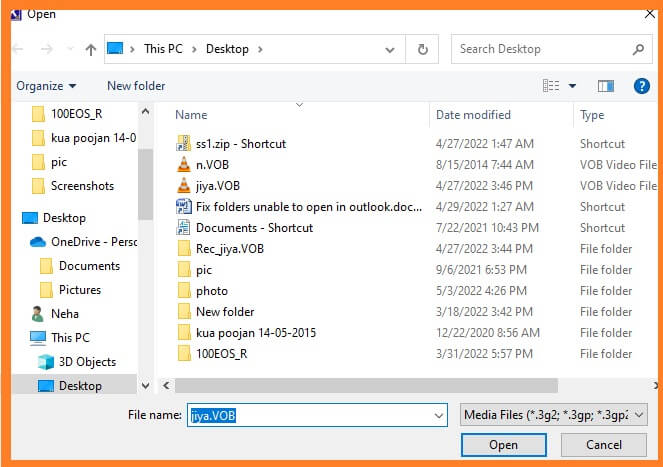Click the search magnifier icon
The width and height of the screenshot is (663, 467).
[x=638, y=49]
